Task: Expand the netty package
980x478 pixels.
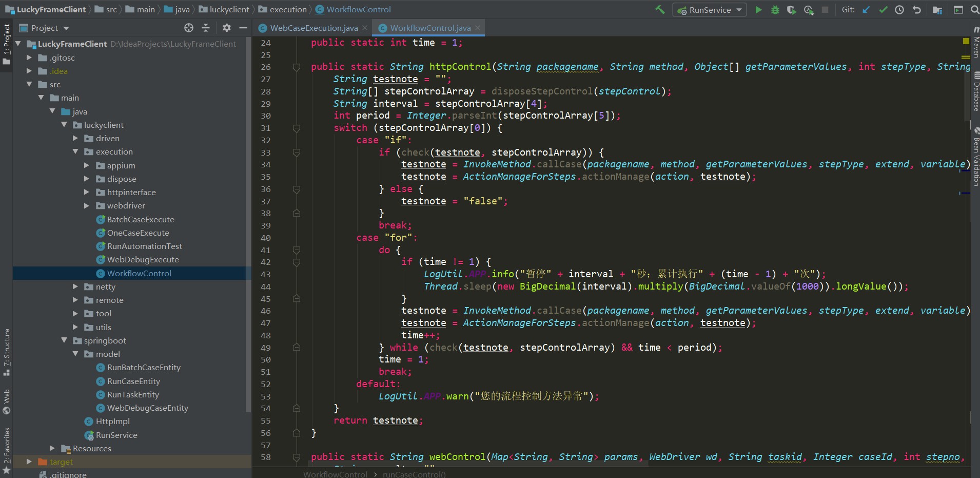Action: tap(75, 286)
